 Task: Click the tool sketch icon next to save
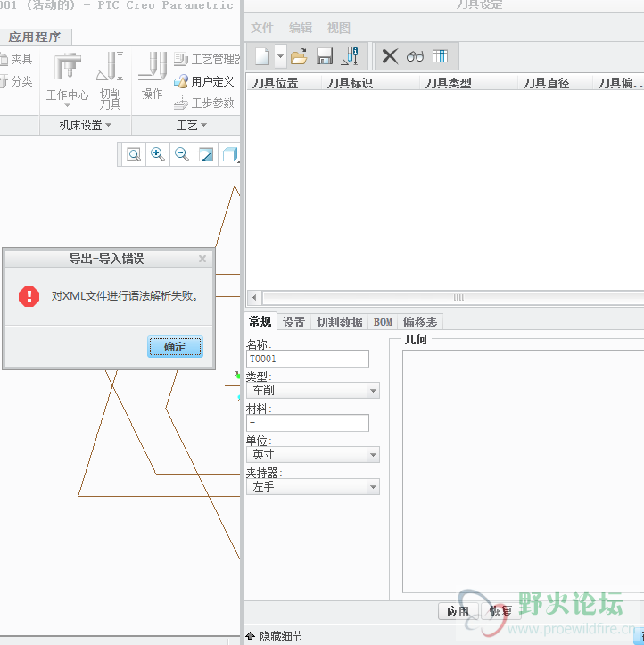click(350, 56)
